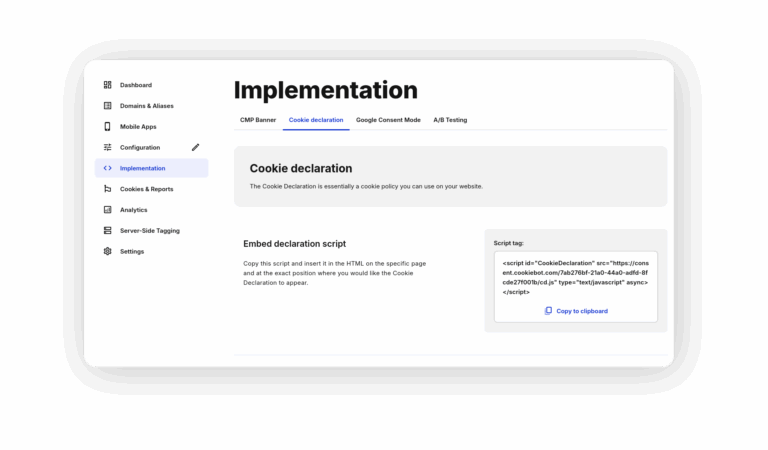Image resolution: width=768 pixels, height=450 pixels.
Task: Select the Cookie declaration tab
Action: [x=316, y=120]
